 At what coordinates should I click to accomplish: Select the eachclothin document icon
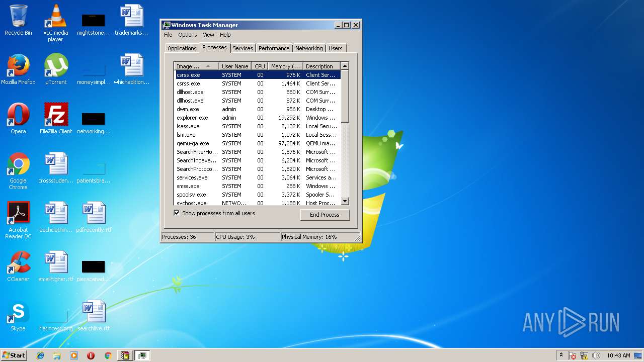click(55, 217)
